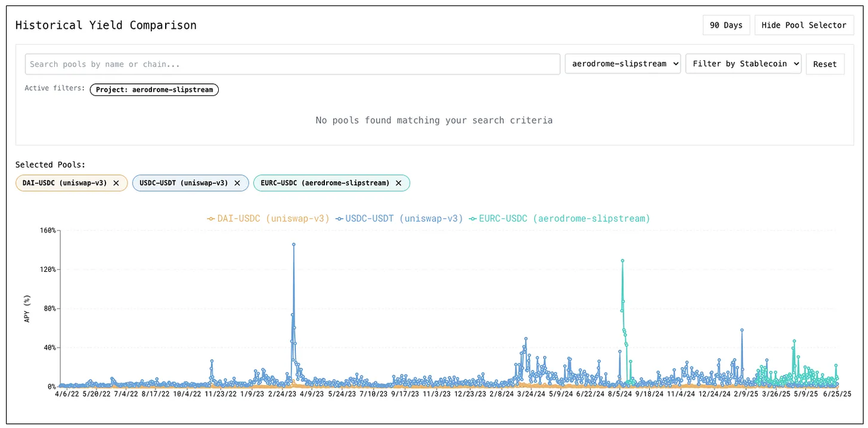Remove EURC-USDC pool with its X icon
Screen dimensions: 868x428
pos(398,183)
